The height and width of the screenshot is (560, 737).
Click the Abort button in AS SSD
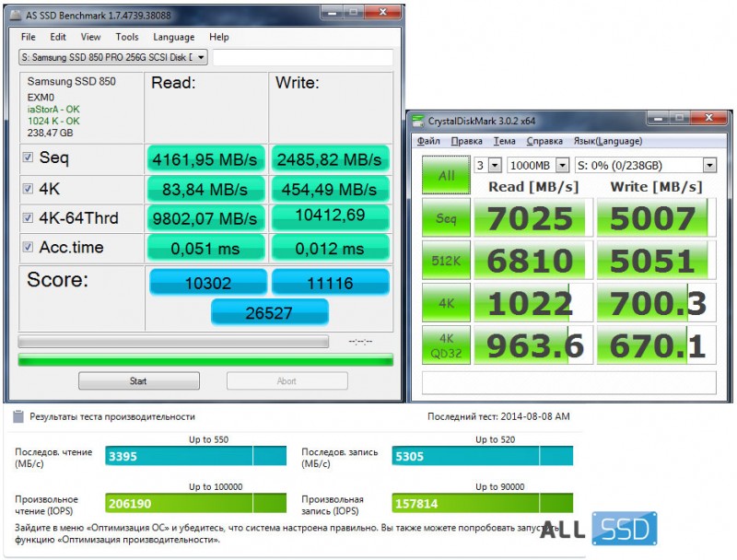287,381
